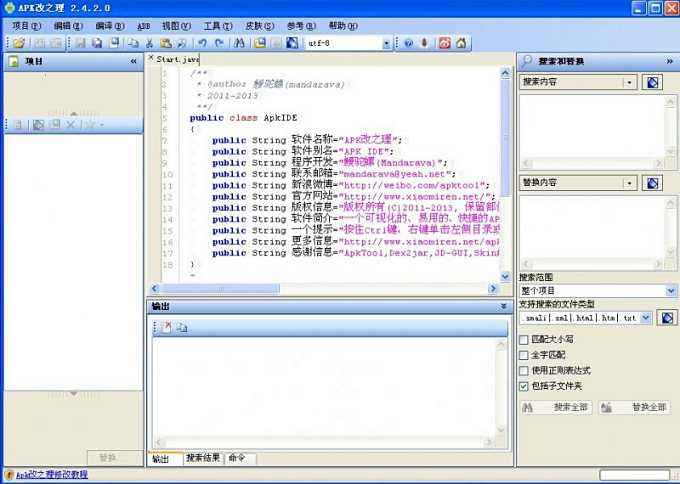680x484 pixels.
Task: Click the 替换全部 button
Action: (x=635, y=407)
